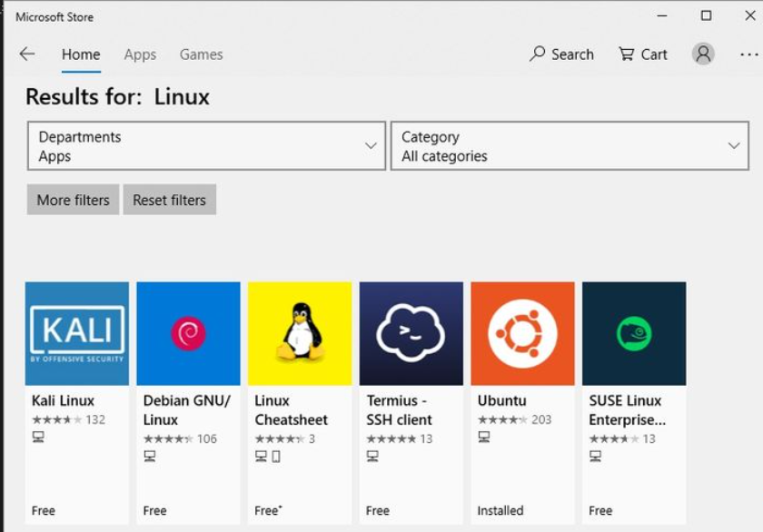Click the Reset filters button
Viewport: 763px width, 532px height.
[x=169, y=200]
